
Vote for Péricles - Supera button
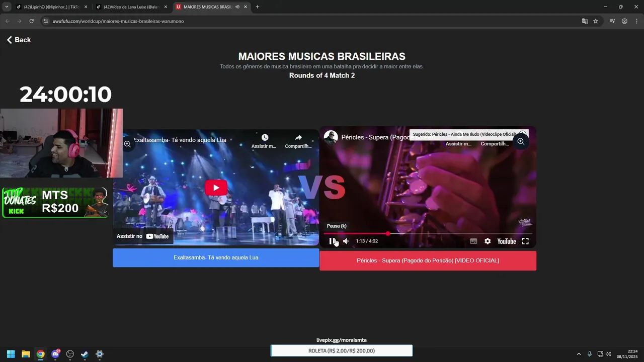(x=428, y=260)
